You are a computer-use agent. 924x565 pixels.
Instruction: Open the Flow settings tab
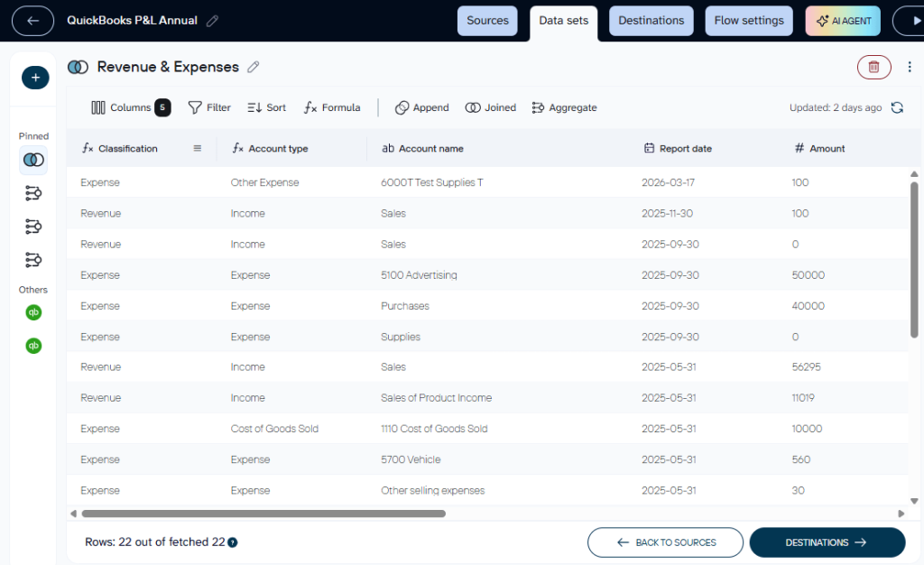(749, 21)
